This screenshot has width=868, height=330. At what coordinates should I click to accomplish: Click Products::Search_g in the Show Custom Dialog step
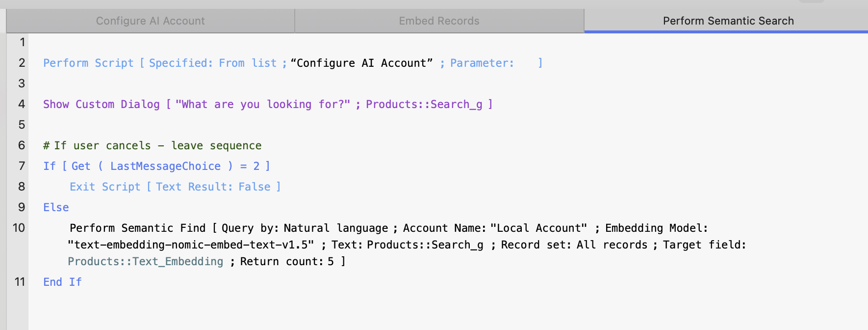(x=424, y=104)
